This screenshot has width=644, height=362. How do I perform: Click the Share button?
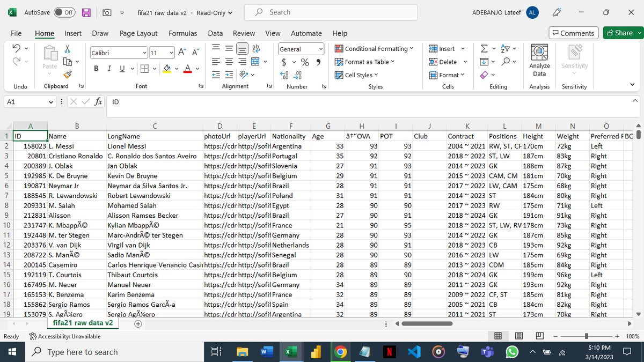coord(622,33)
